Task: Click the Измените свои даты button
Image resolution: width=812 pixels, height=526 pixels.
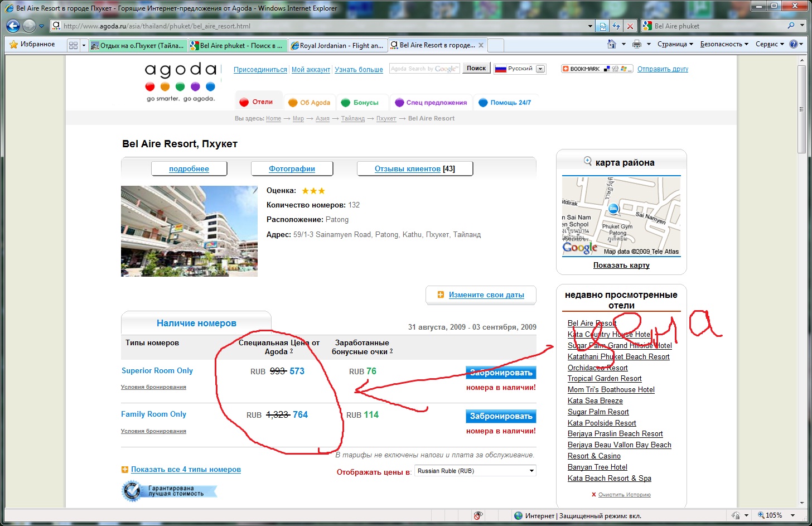Action: (x=481, y=295)
